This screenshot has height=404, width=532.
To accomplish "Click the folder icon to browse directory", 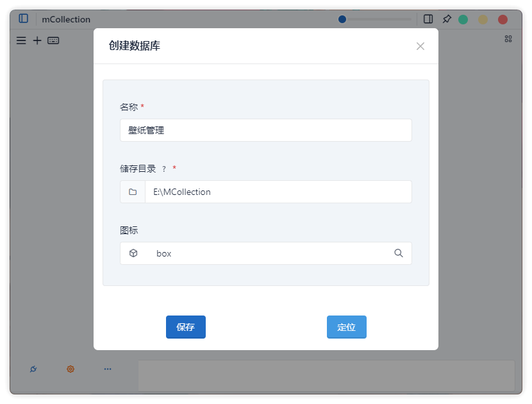I will tap(133, 192).
